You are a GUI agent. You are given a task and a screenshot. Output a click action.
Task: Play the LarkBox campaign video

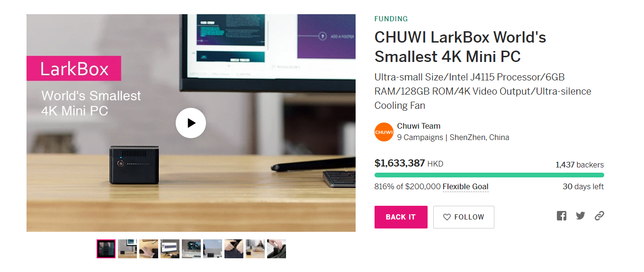(191, 123)
